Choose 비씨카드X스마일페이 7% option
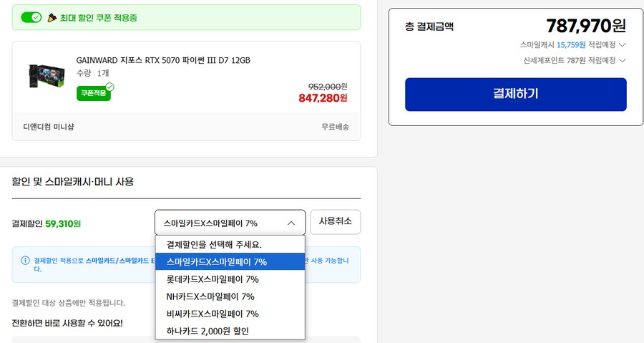Screen dimensions: 644x343 230,314
